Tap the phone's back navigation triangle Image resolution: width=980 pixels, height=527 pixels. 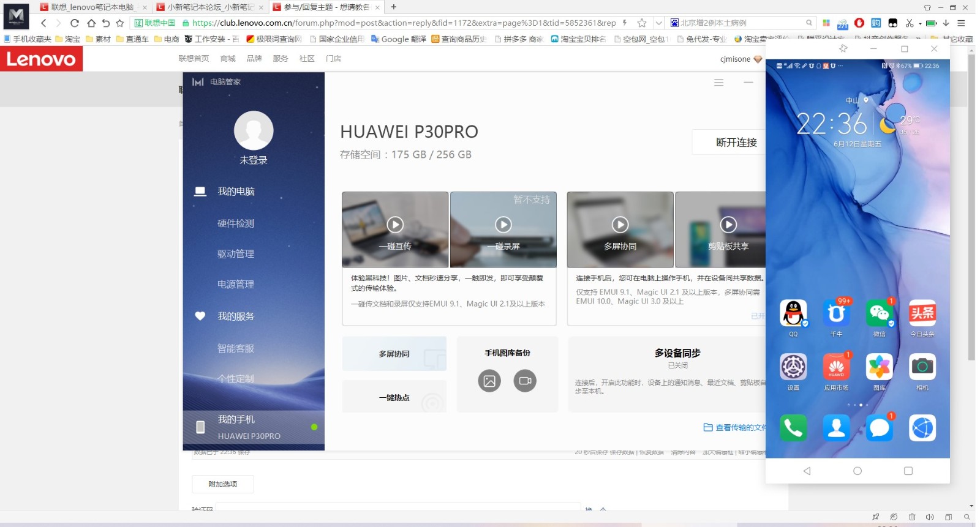click(807, 471)
